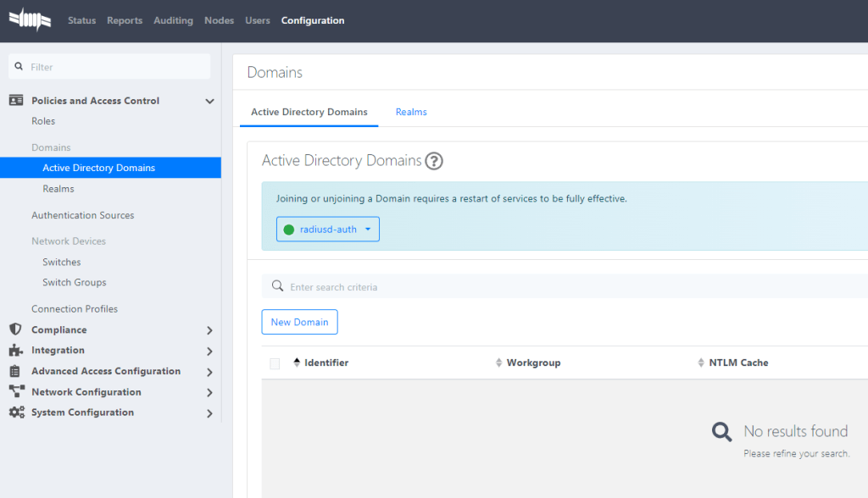Sort the table by Workgroup column
Screen dimensions: 868x498
pyautogui.click(x=533, y=362)
